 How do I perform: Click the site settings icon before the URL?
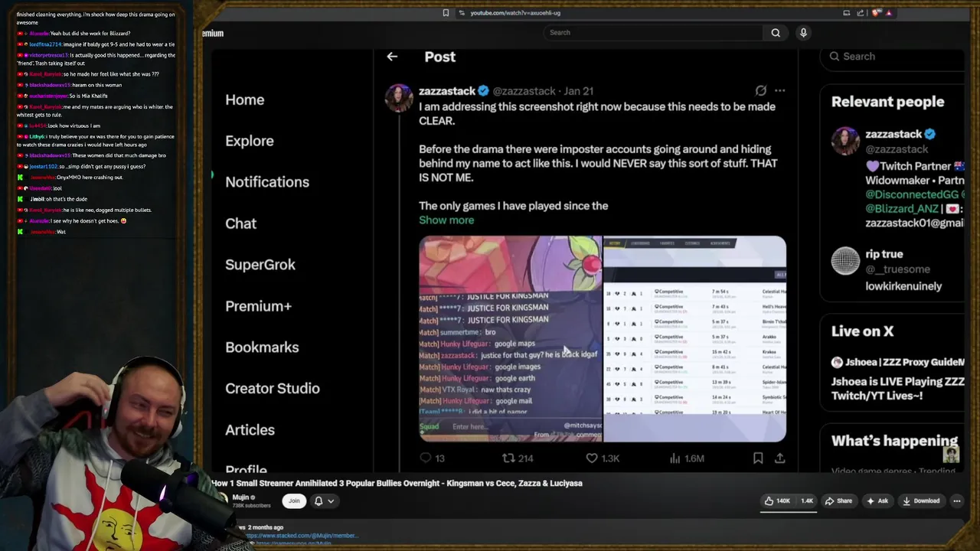(462, 12)
